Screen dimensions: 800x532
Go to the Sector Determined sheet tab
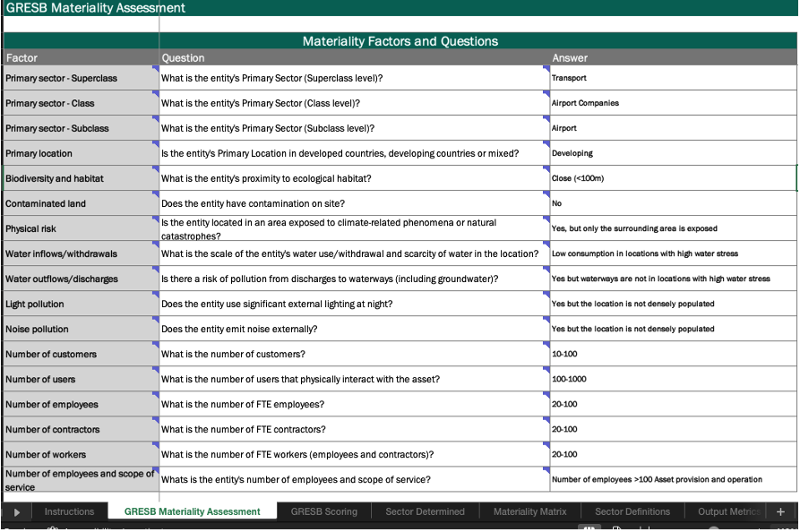click(x=425, y=511)
